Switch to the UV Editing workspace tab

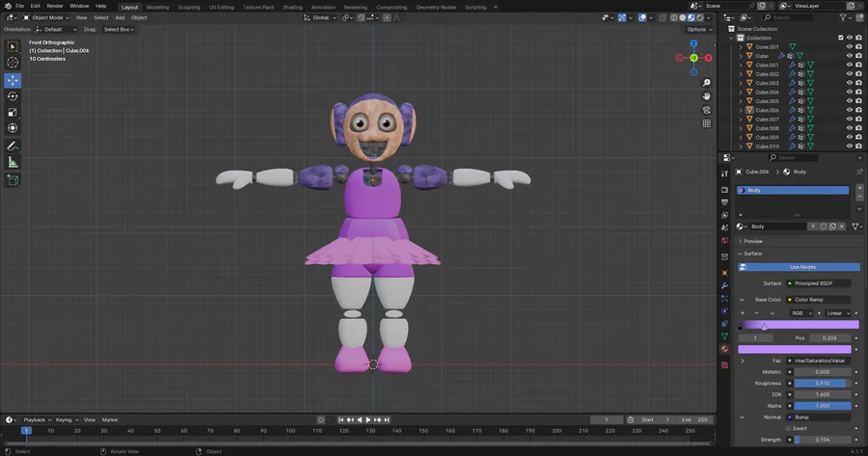pos(222,7)
